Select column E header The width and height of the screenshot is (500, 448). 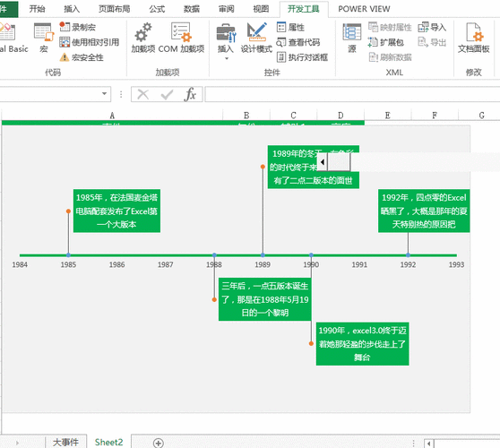pos(387,115)
